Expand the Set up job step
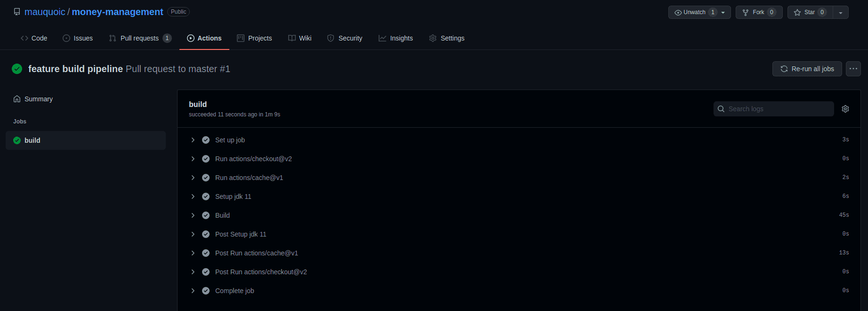 point(193,140)
